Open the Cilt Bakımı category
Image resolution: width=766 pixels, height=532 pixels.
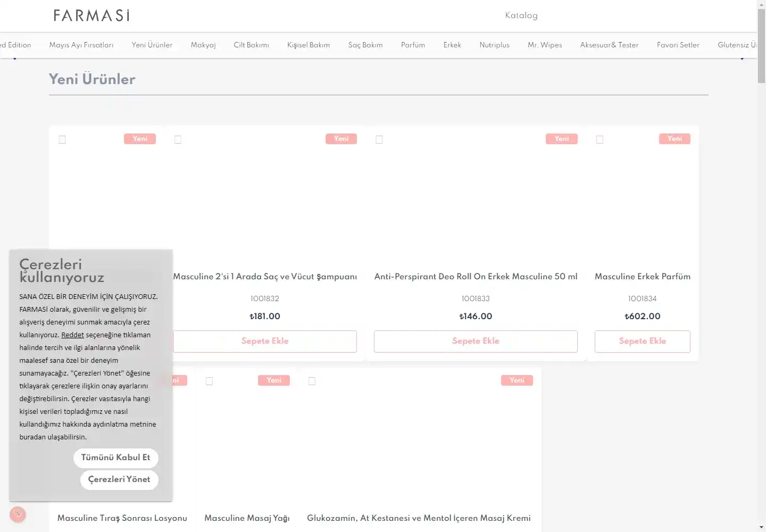click(252, 45)
